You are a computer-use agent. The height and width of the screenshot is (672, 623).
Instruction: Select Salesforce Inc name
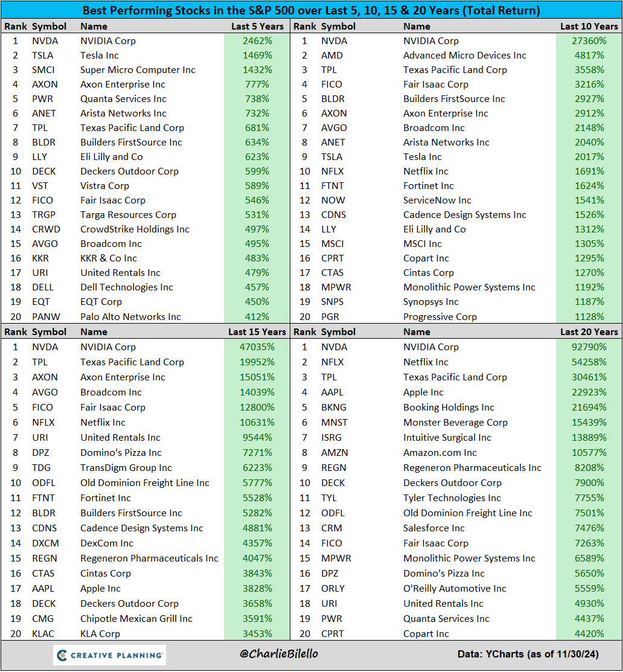tap(433, 528)
